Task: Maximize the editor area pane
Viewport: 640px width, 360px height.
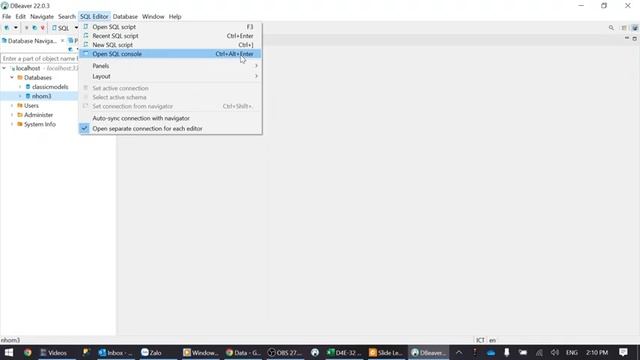Action: tap(635, 38)
